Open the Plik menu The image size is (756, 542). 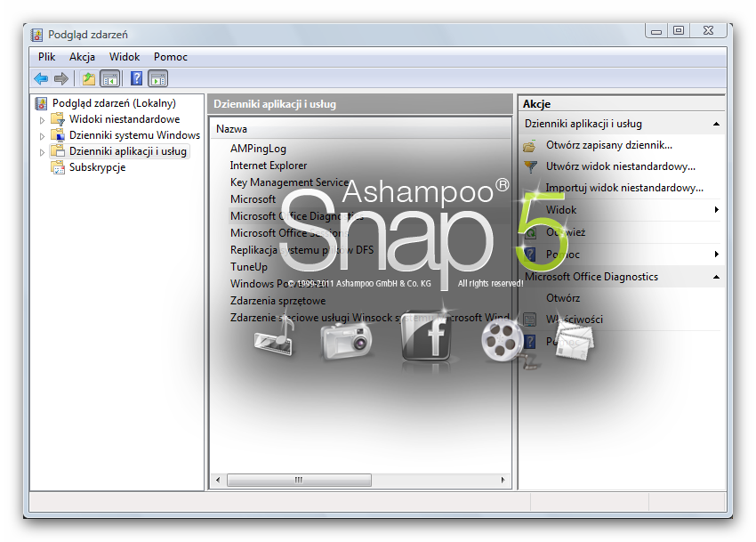[47, 57]
